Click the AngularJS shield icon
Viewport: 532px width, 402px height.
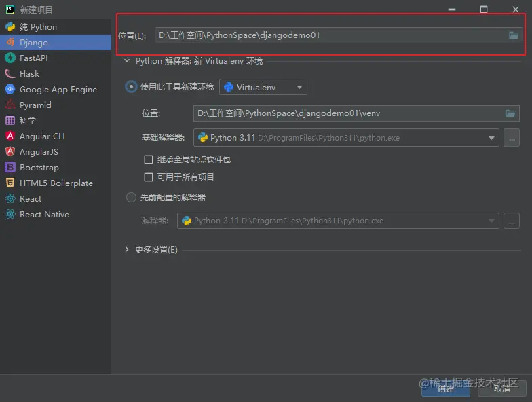tap(10, 151)
